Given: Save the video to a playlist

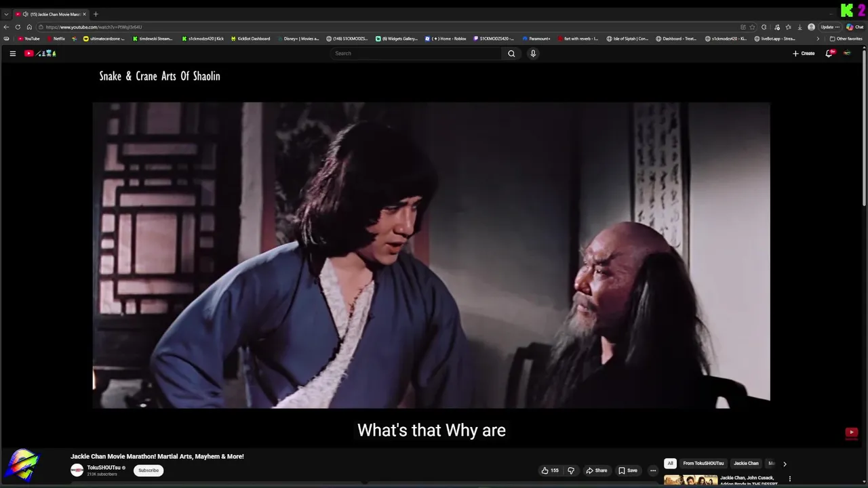Looking at the screenshot, I should click(628, 470).
